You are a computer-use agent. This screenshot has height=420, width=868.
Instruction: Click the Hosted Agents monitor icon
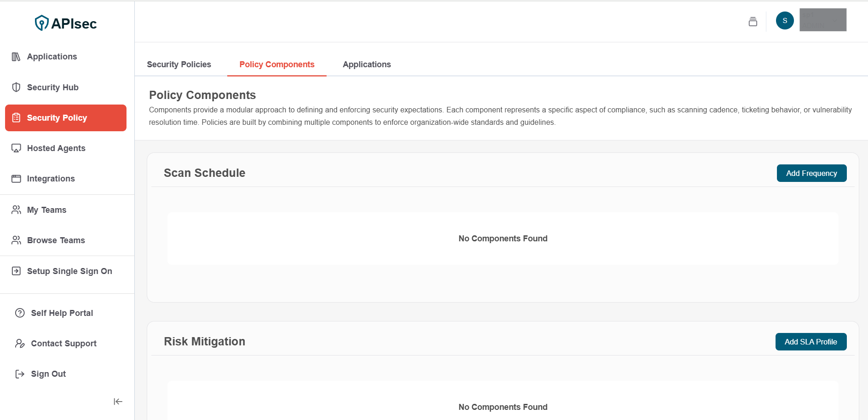(16, 148)
